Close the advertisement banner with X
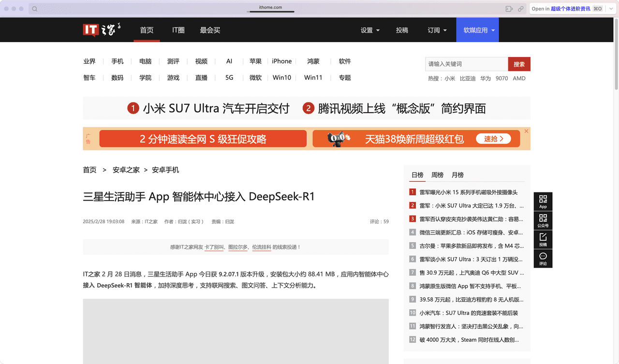The height and width of the screenshot is (364, 619). click(526, 131)
